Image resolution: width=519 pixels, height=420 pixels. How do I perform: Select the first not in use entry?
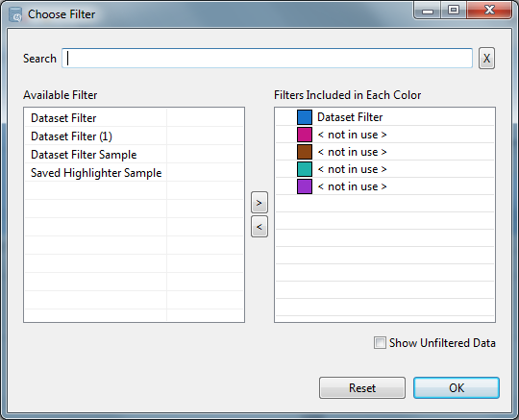coord(385,135)
